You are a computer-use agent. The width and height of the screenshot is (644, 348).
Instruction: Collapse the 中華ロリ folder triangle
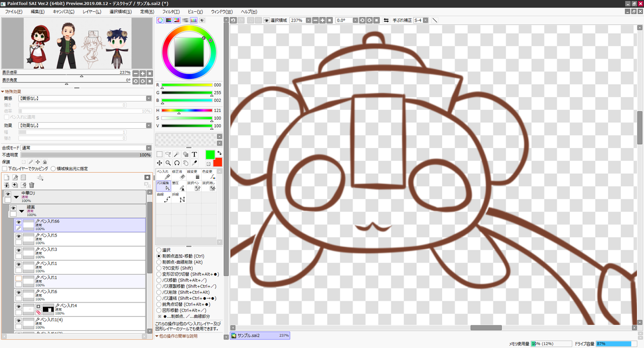17,197
